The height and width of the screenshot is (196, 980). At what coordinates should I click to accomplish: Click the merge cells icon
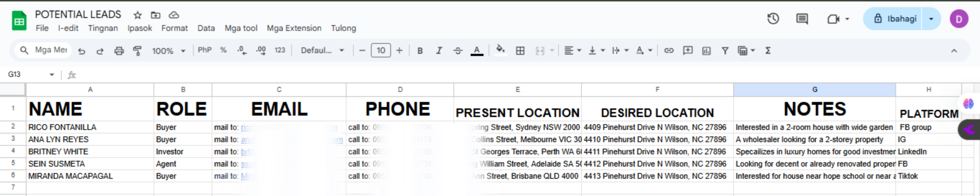click(540, 51)
